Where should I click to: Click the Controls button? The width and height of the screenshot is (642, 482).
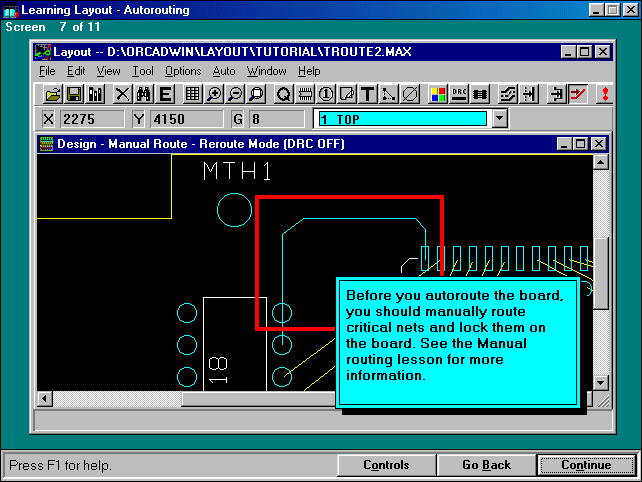(x=386, y=465)
